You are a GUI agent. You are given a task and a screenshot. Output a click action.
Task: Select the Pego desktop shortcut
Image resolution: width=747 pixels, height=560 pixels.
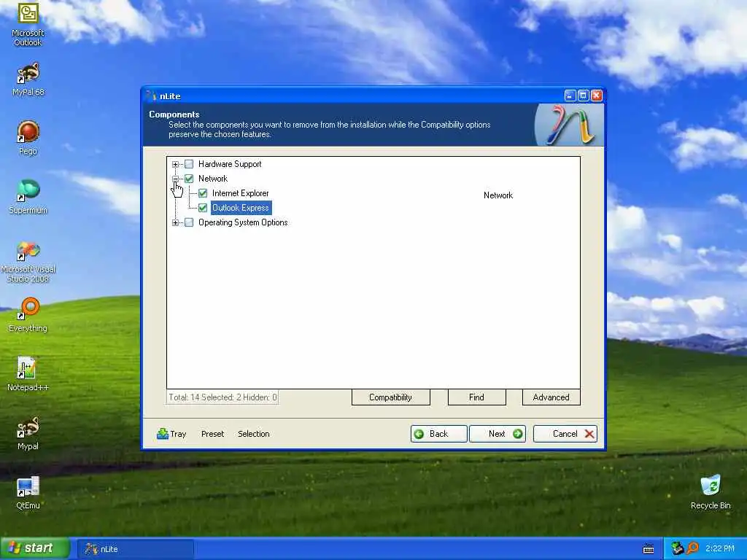click(28, 138)
